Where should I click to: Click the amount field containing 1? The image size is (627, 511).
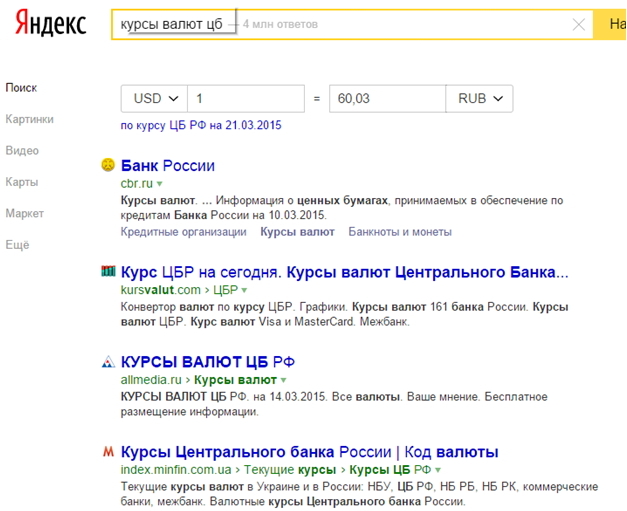click(x=246, y=98)
